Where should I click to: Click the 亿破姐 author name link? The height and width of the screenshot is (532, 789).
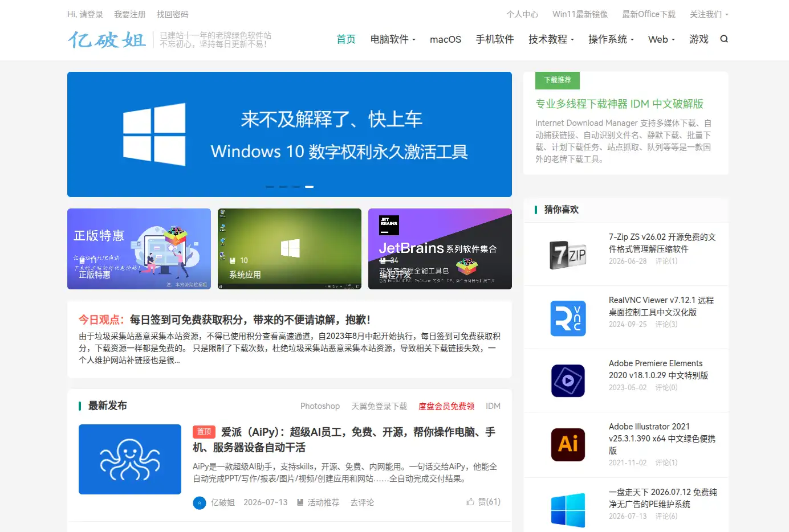click(x=223, y=502)
